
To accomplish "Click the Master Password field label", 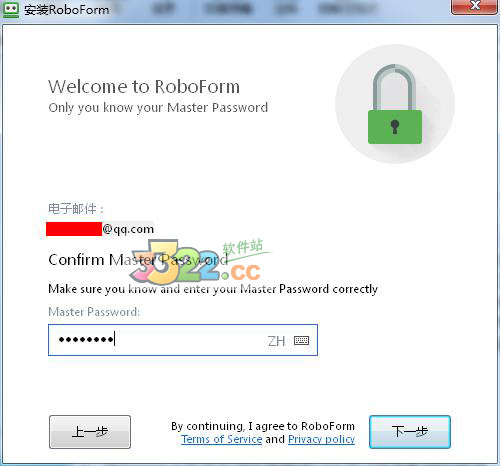I will tap(94, 312).
